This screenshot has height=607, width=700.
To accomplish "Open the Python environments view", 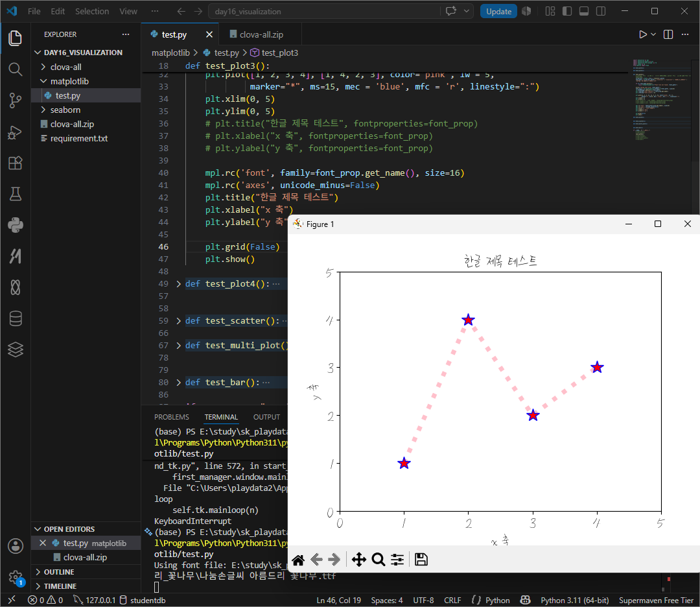I will click(15, 225).
